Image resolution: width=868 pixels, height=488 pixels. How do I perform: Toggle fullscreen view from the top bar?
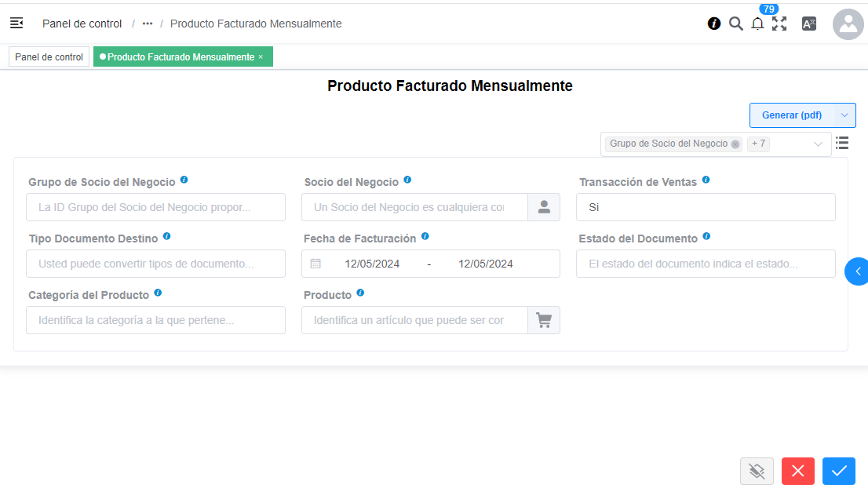click(x=779, y=24)
